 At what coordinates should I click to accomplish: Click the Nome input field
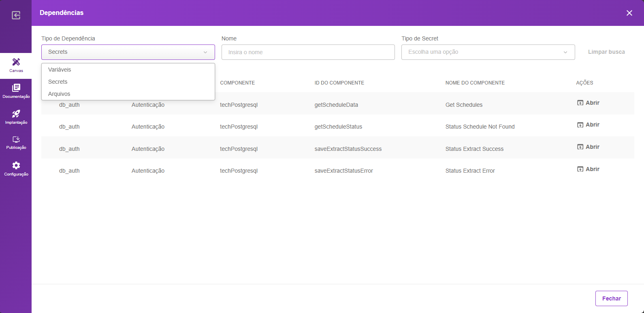click(x=308, y=52)
